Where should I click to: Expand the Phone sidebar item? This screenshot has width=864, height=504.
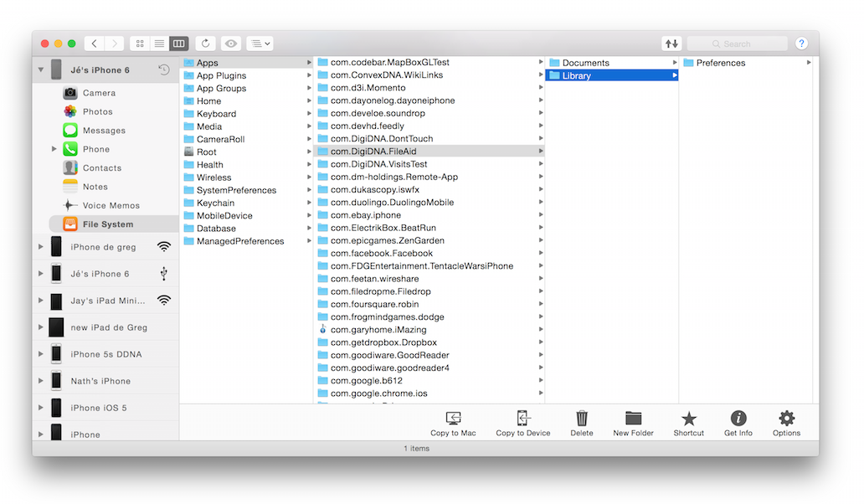(x=54, y=149)
